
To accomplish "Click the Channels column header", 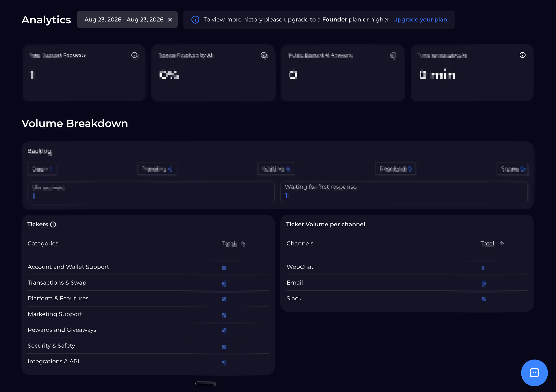I will click(x=300, y=243).
